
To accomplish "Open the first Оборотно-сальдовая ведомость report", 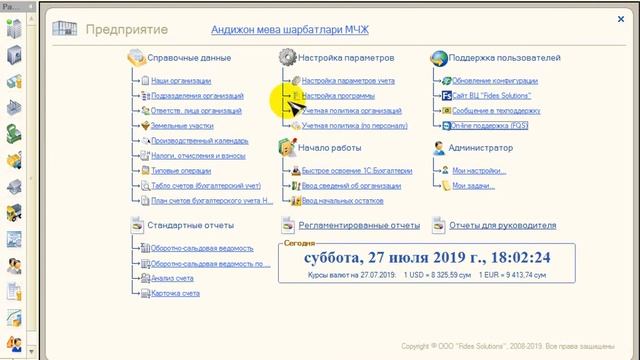I will tap(202, 248).
